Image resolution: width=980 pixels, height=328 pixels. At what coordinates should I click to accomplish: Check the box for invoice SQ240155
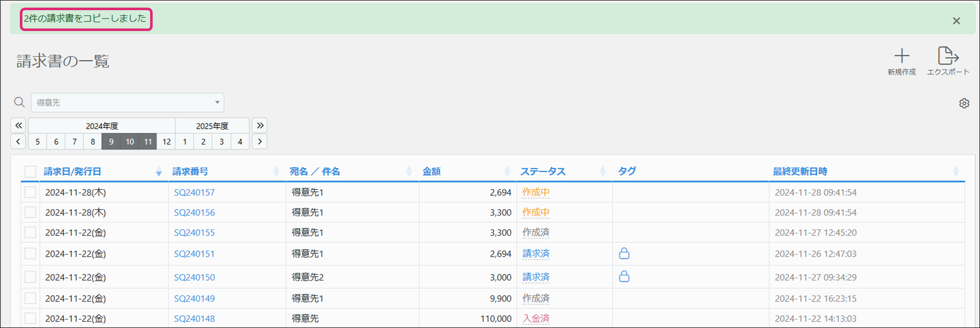(31, 232)
